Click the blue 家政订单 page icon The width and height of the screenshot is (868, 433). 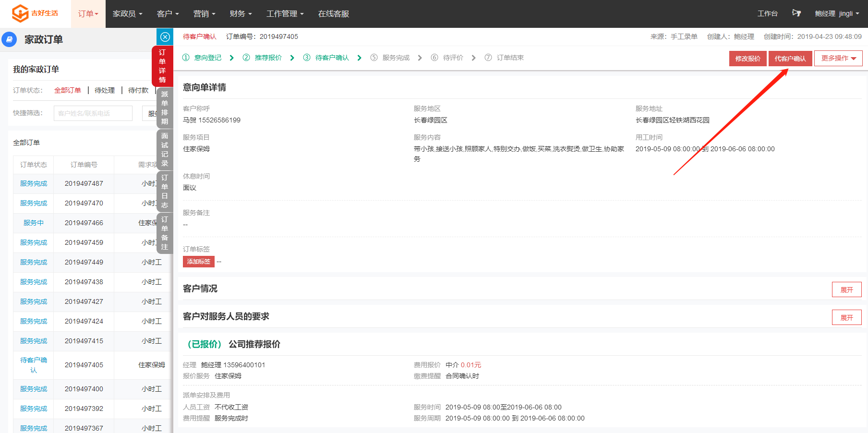point(9,39)
